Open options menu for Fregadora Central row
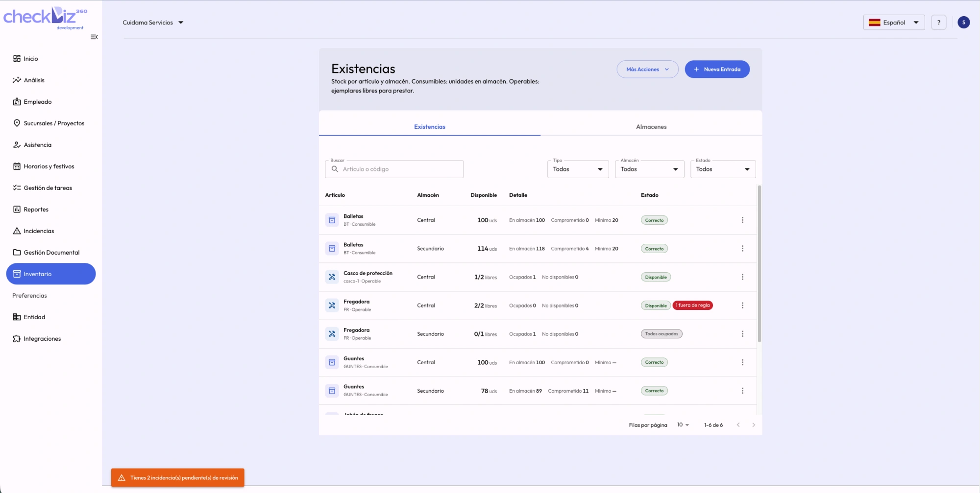Image resolution: width=980 pixels, height=493 pixels. tap(742, 305)
